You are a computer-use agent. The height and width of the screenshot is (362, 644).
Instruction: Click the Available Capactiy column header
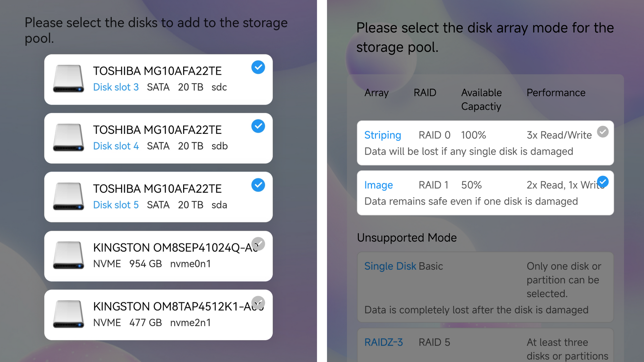tap(481, 99)
